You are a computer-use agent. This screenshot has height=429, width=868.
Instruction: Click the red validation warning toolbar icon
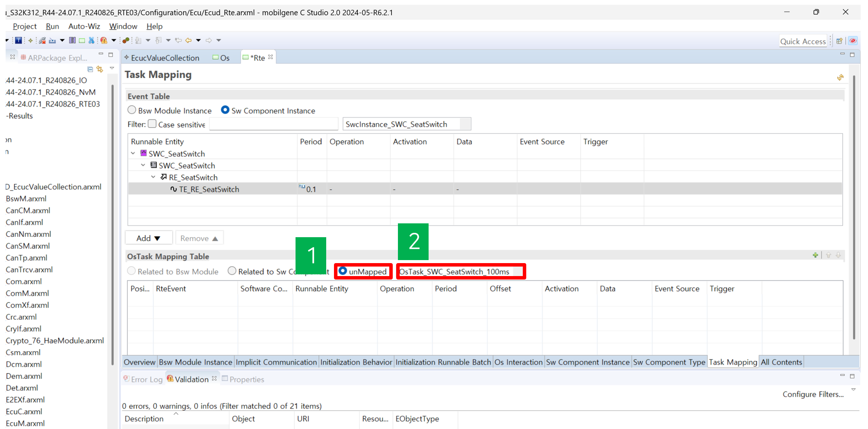(x=104, y=40)
